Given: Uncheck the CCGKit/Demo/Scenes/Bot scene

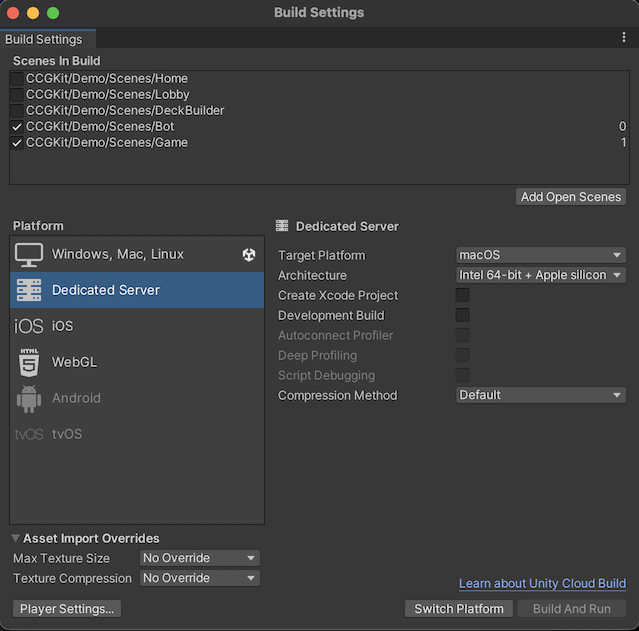Looking at the screenshot, I should click(x=17, y=127).
